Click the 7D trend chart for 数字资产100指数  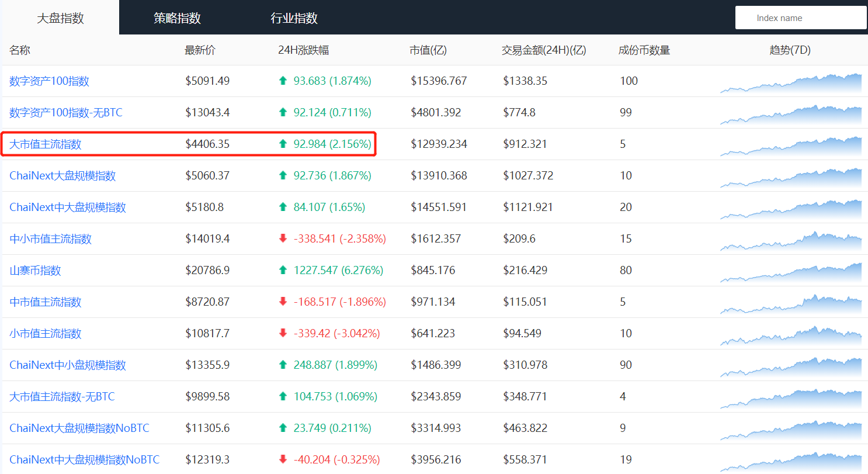coord(791,83)
